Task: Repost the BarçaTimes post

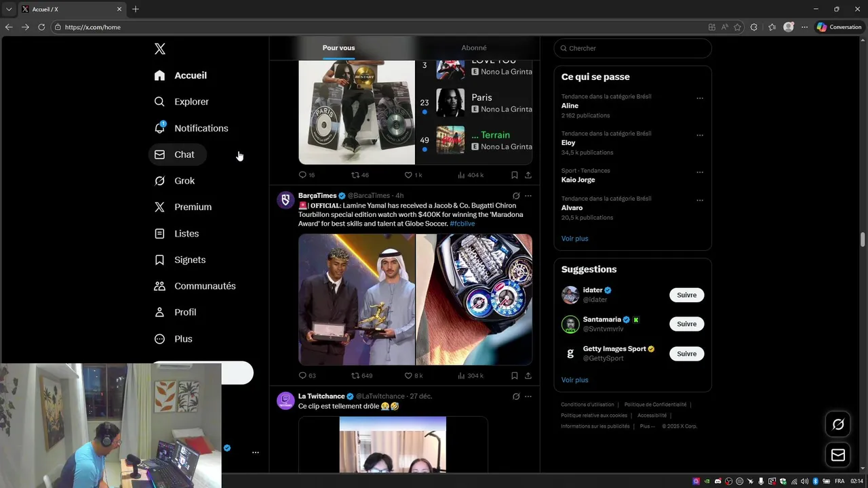Action: [361, 375]
